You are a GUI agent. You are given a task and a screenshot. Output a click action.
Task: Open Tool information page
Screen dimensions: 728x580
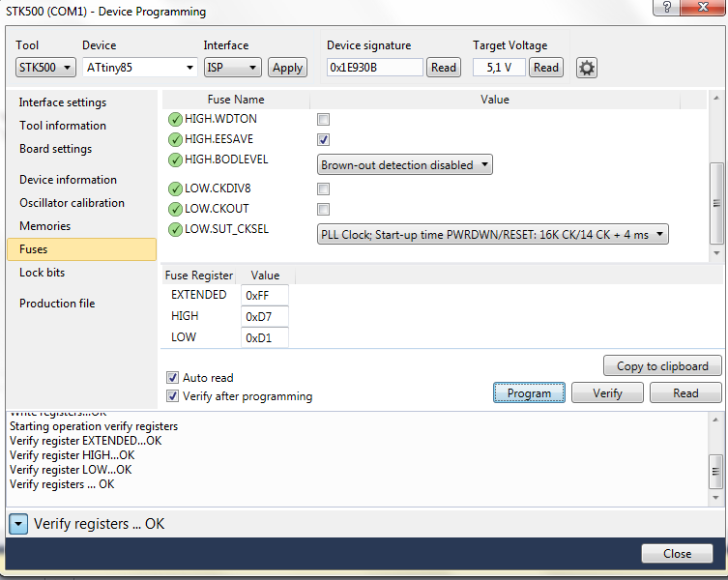pyautogui.click(x=63, y=126)
